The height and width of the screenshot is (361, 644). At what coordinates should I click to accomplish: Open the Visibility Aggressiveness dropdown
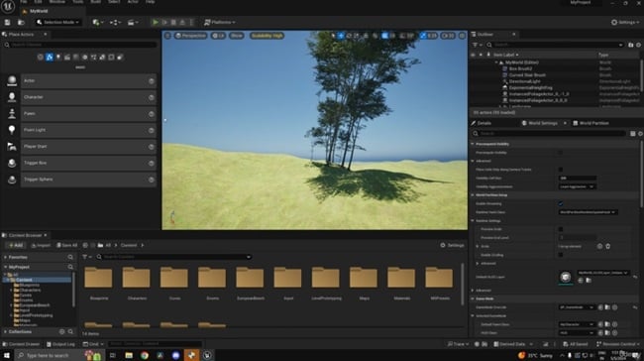coord(577,186)
